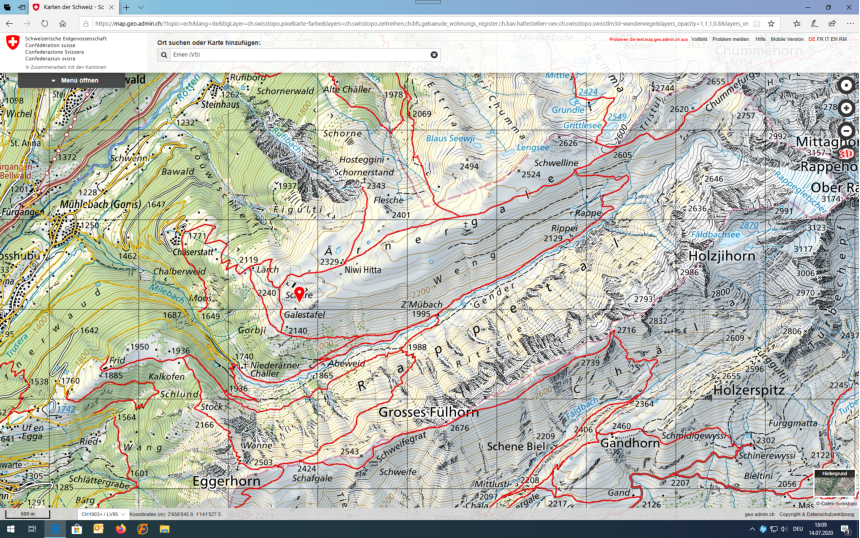
Task: Open the Hilfe menu link
Action: click(x=760, y=39)
